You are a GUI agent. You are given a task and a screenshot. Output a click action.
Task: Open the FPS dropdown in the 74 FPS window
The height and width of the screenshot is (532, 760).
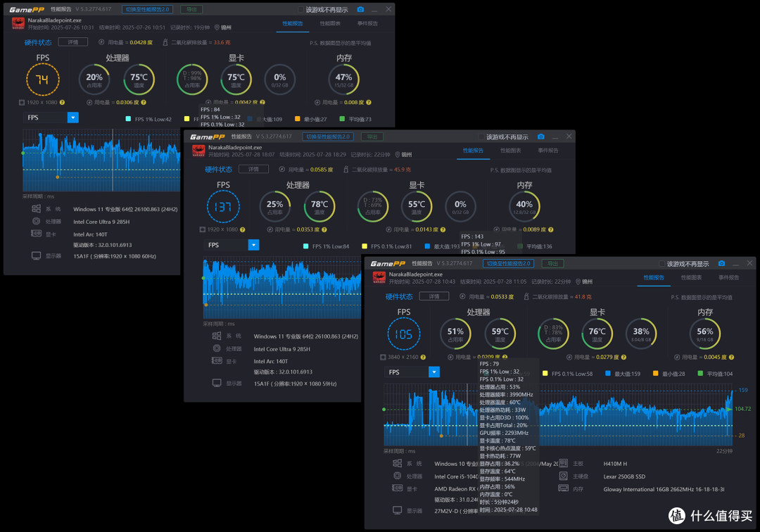click(x=72, y=118)
